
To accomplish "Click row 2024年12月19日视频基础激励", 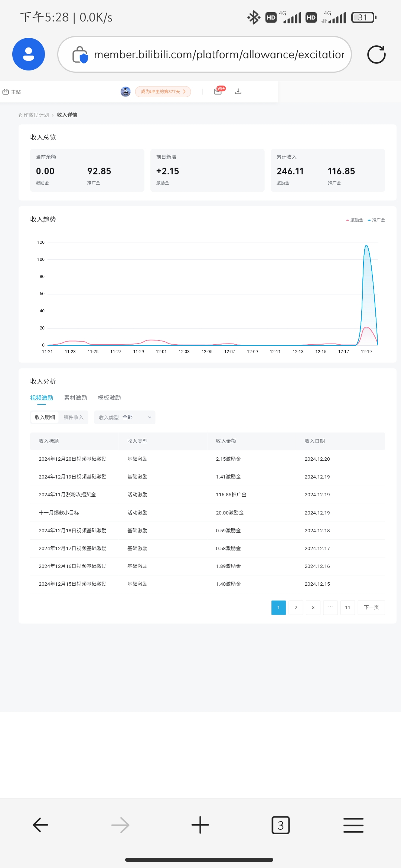I will [207, 477].
